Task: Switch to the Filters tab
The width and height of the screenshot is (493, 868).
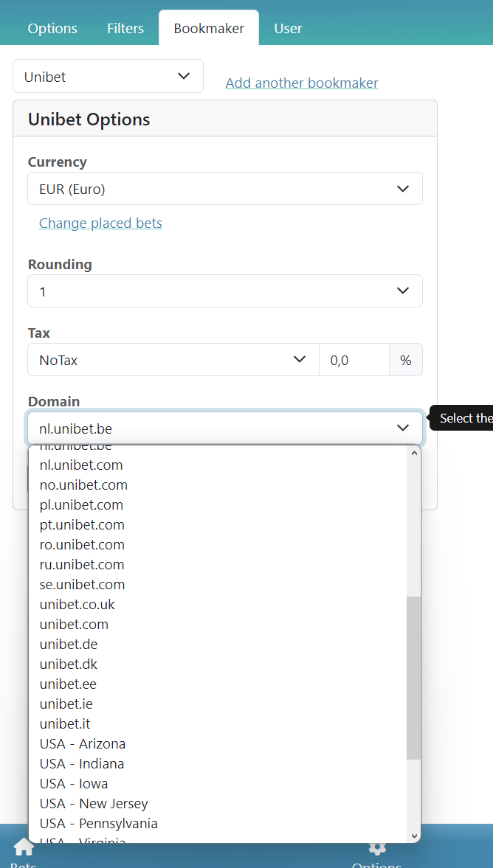Action: [x=125, y=28]
